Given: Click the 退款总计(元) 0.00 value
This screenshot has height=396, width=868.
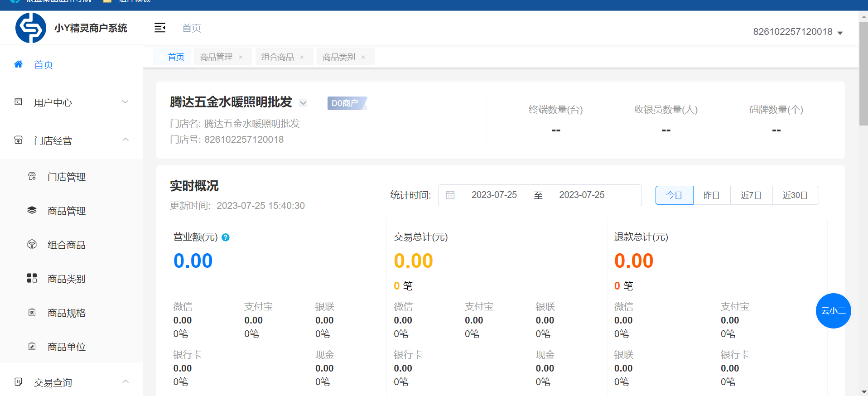Looking at the screenshot, I should click(634, 261).
